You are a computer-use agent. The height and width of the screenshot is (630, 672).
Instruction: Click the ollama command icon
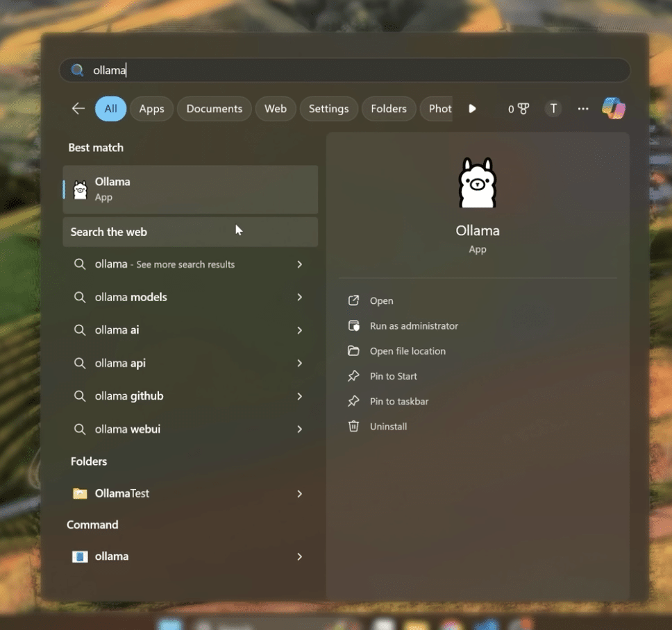tap(80, 556)
